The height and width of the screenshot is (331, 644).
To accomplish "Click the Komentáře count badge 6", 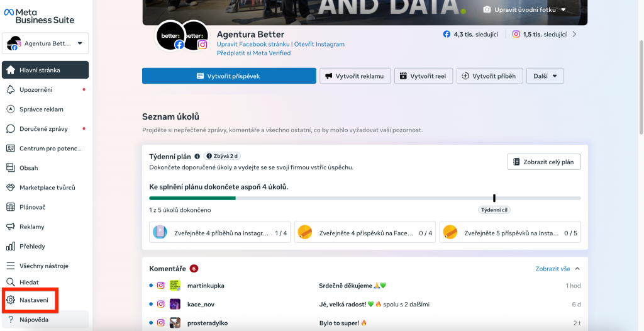I will [x=194, y=269].
